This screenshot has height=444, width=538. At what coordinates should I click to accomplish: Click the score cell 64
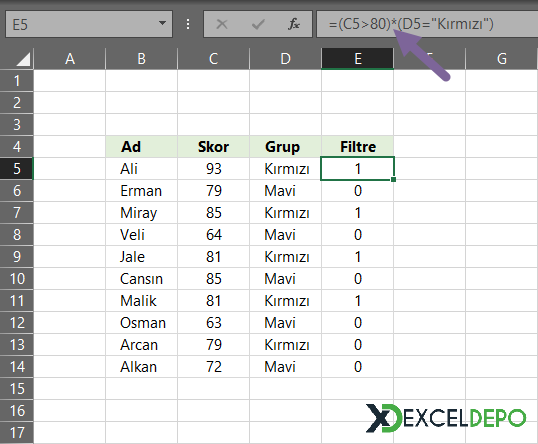213,235
